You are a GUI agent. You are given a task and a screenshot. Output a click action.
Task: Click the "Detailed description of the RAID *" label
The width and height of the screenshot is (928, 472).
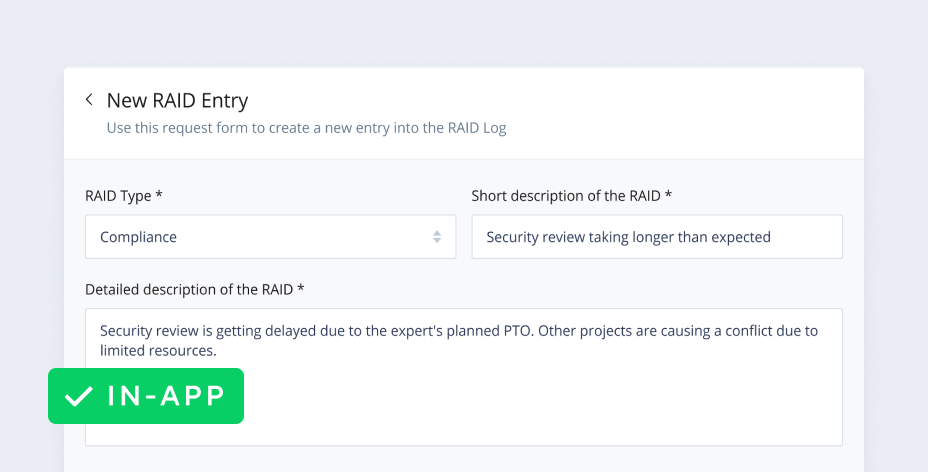(194, 289)
